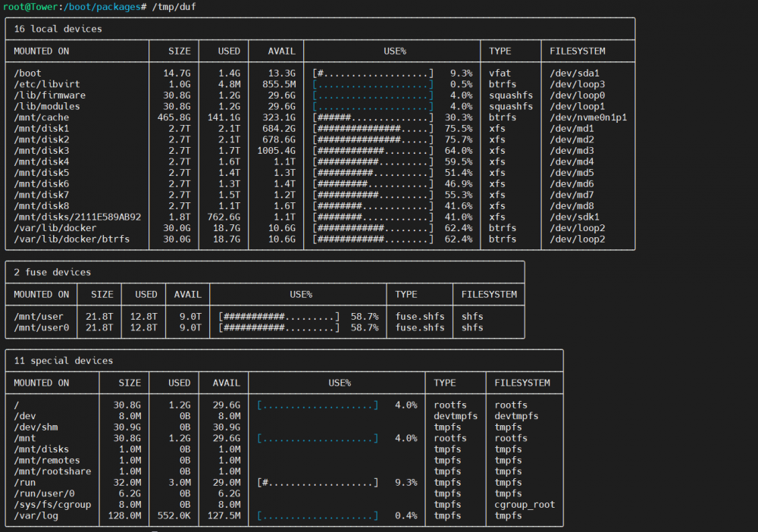Click the /boot mount point row

point(320,74)
